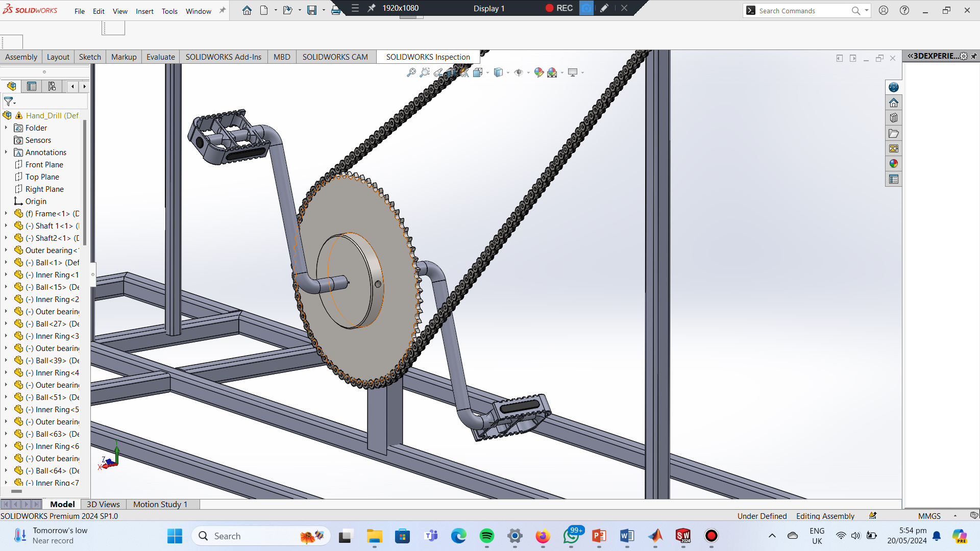Click the Zoom to Fit icon

point(411,72)
